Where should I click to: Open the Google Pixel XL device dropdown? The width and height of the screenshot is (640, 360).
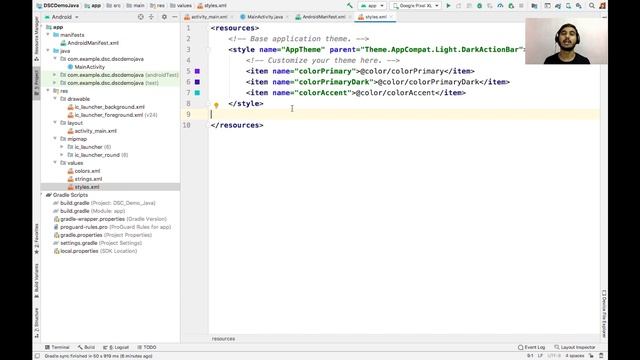coord(415,6)
